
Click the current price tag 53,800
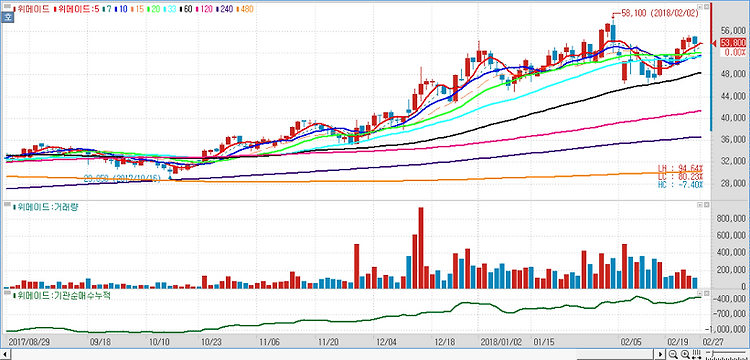(733, 43)
